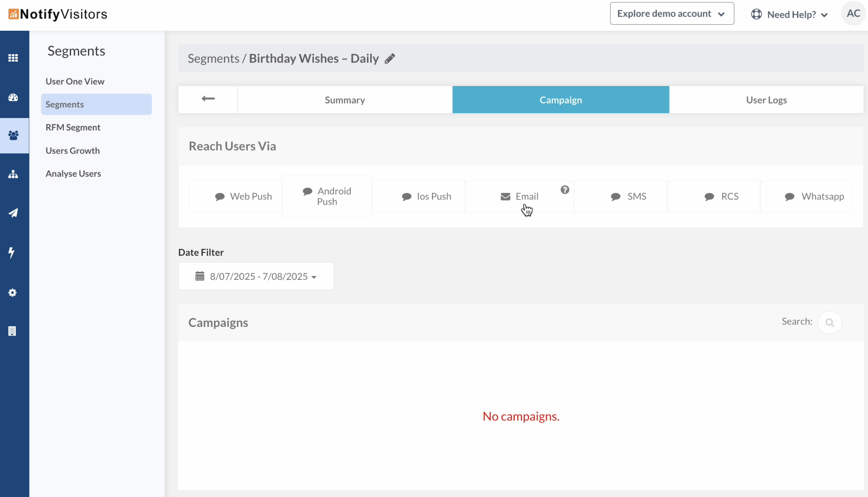Viewport: 868px width, 497px height.
Task: Select the Web Push channel option
Action: tap(243, 196)
